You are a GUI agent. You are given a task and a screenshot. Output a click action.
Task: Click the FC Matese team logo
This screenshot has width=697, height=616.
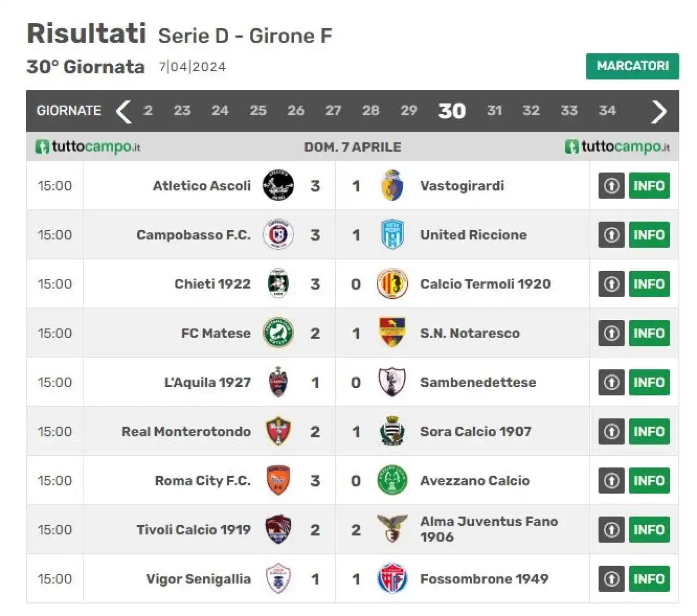278,332
